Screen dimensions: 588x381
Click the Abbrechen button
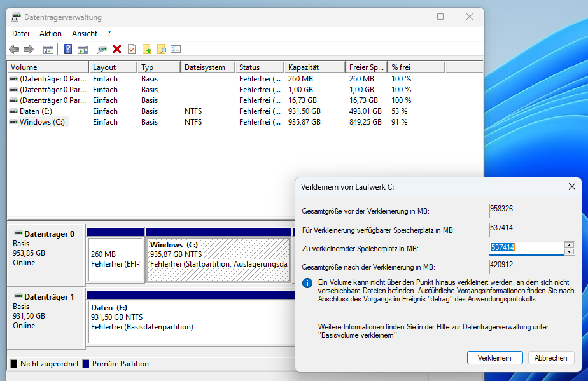(x=551, y=358)
